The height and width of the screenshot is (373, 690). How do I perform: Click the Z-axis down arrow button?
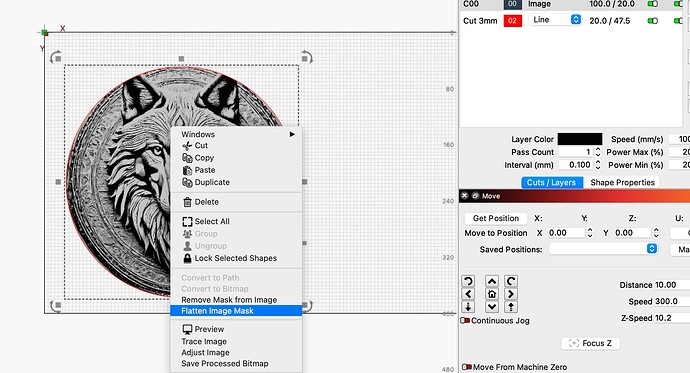coord(468,307)
